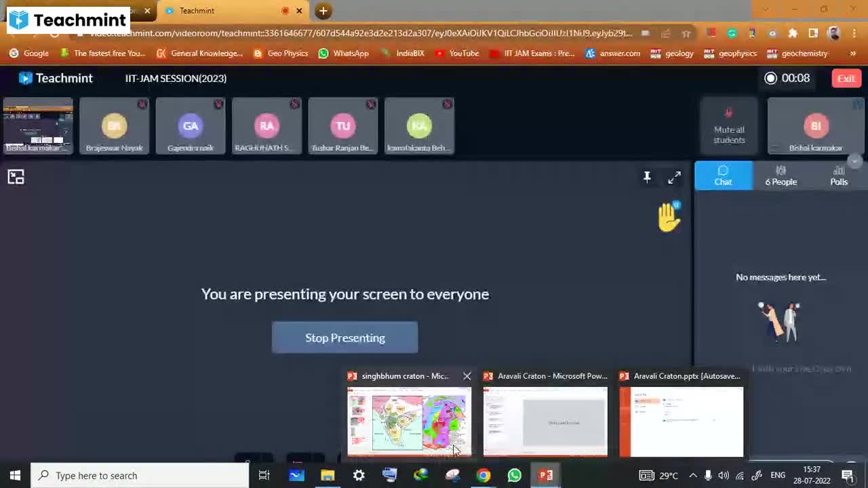Open the YouTube bookmark
This screenshot has height=488, width=868.
[x=456, y=53]
